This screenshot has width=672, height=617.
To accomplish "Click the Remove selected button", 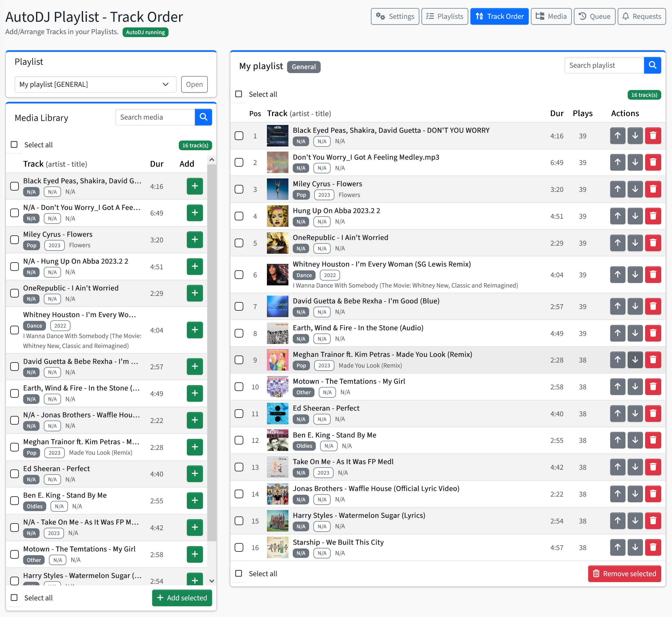I will (625, 573).
